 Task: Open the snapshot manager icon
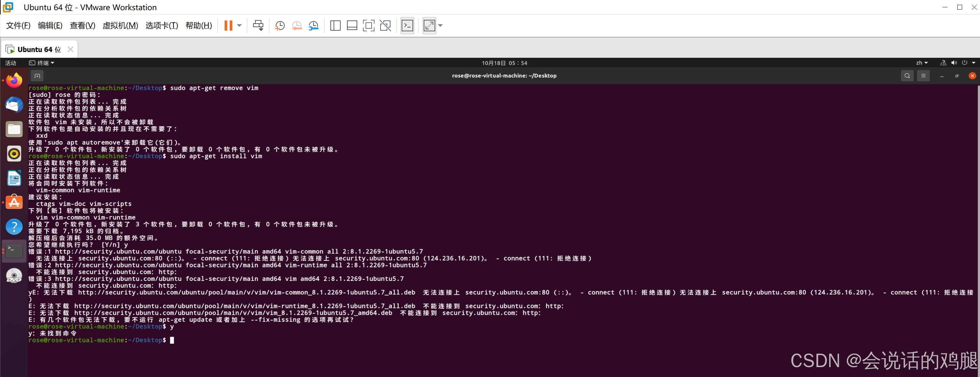313,26
